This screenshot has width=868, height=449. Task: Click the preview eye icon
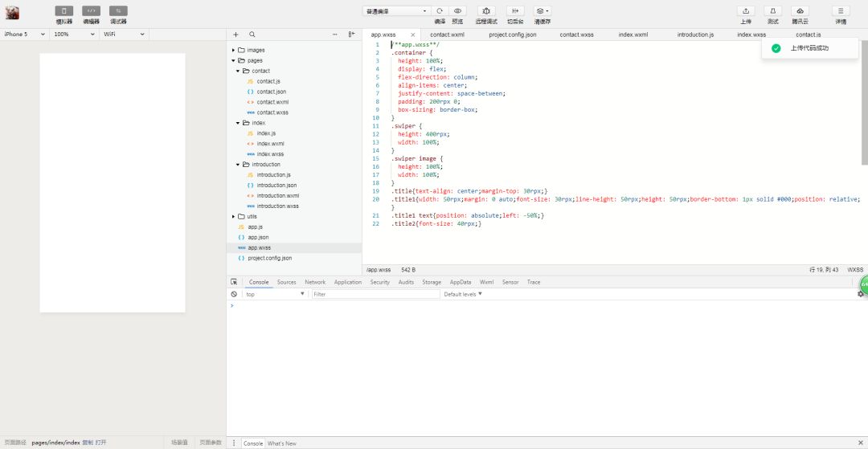coord(458,11)
